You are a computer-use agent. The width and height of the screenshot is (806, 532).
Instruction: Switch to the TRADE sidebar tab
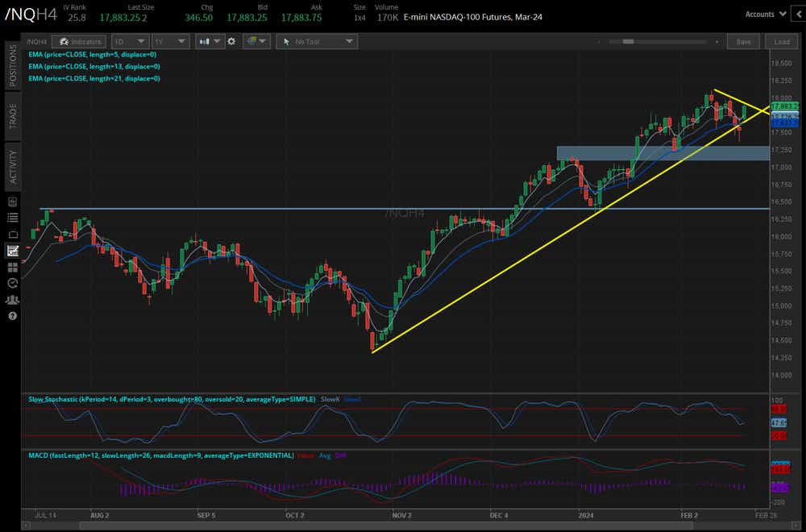(11, 111)
